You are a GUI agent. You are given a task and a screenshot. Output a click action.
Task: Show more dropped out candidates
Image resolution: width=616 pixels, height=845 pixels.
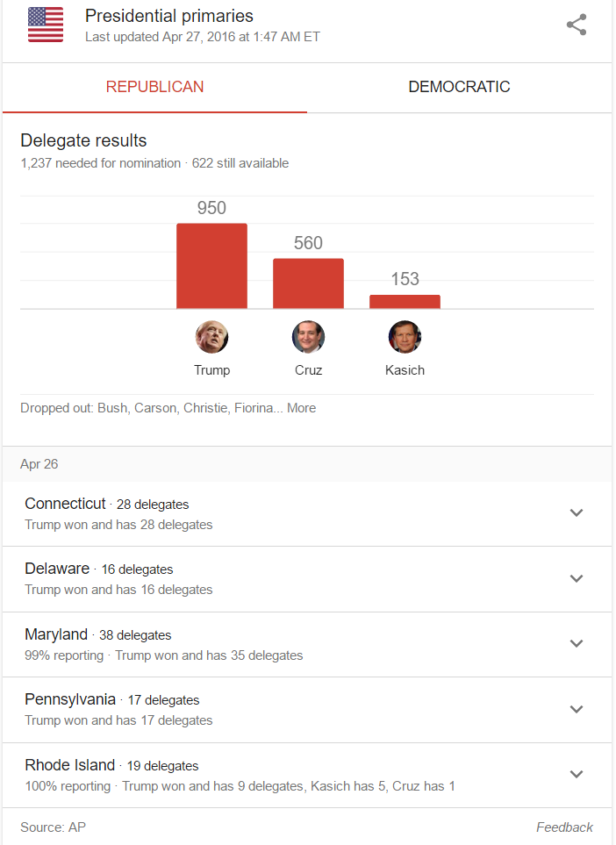[x=301, y=408]
